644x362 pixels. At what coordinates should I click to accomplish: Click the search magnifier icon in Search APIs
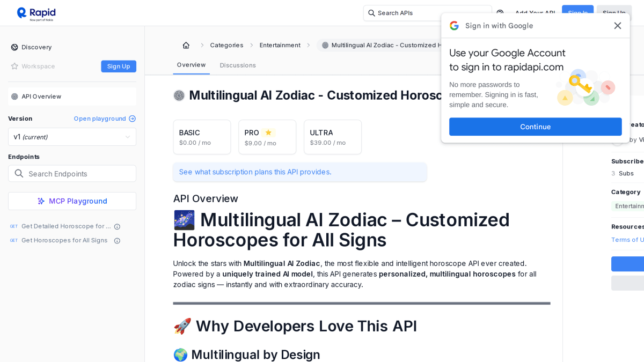click(x=371, y=13)
